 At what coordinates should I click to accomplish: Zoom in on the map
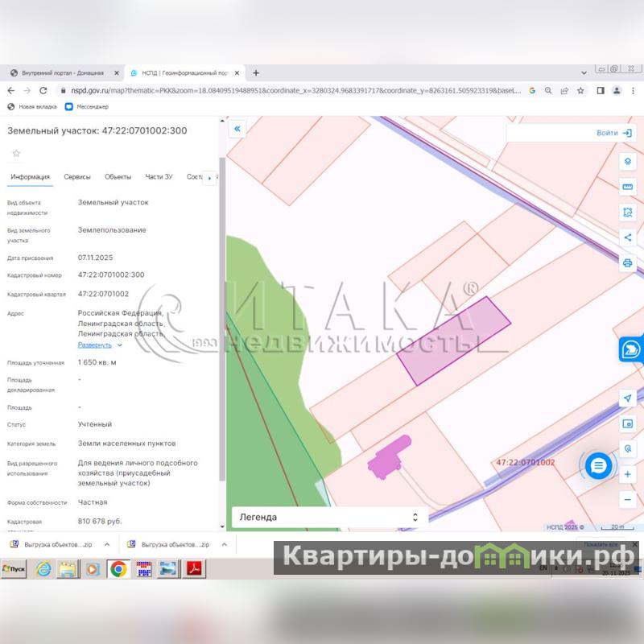628,474
